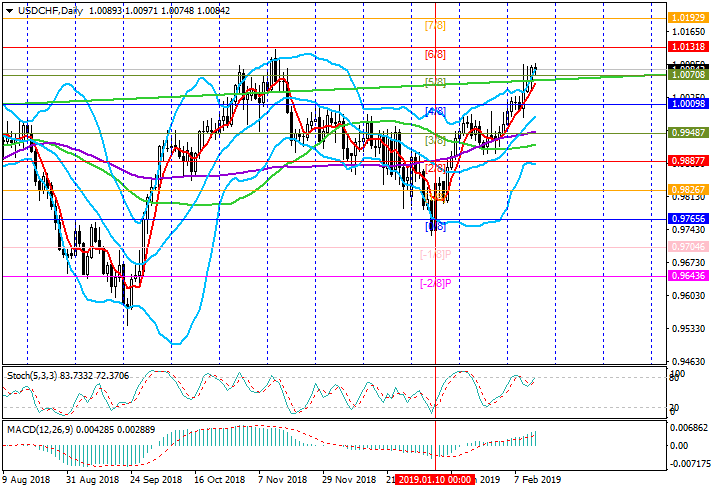Click the [7/8] Murrey level label

tap(435, 25)
